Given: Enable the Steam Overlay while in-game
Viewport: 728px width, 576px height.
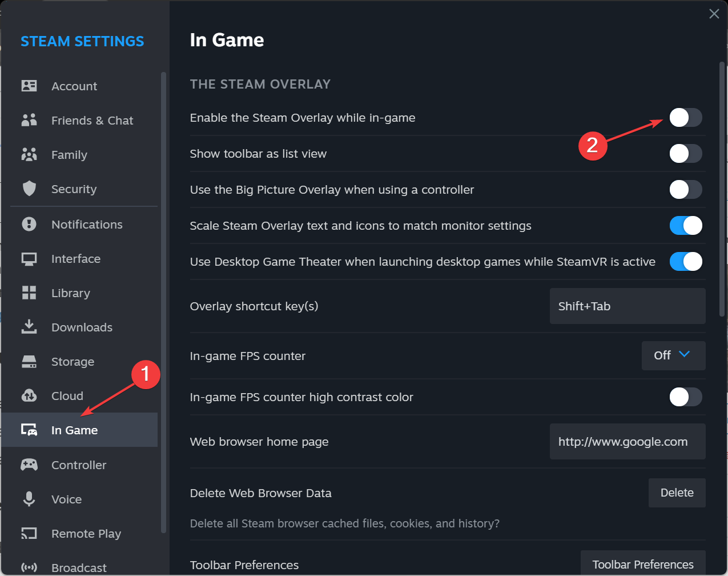Looking at the screenshot, I should (685, 118).
